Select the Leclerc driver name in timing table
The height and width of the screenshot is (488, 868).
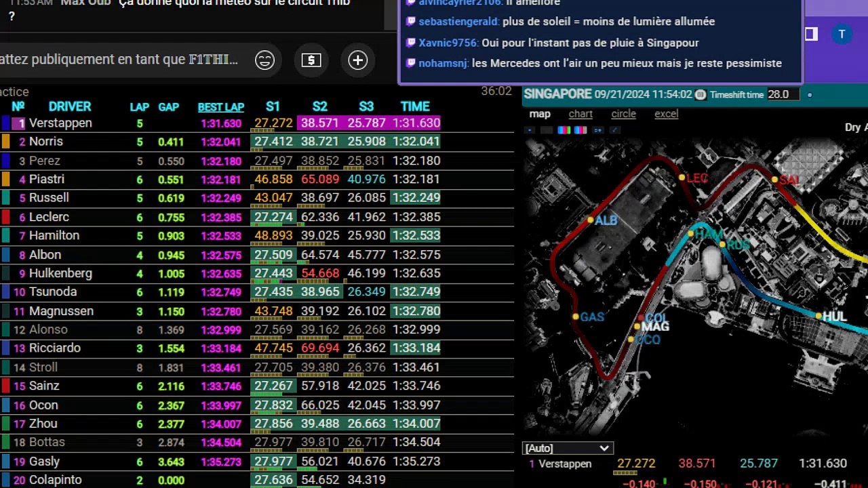(x=49, y=217)
